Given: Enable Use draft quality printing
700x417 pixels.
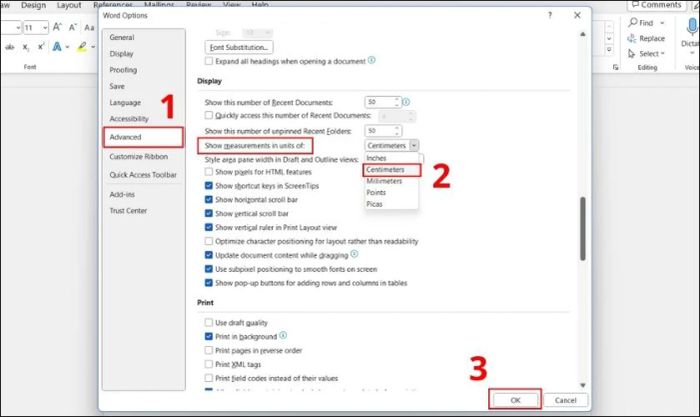Looking at the screenshot, I should [x=208, y=322].
